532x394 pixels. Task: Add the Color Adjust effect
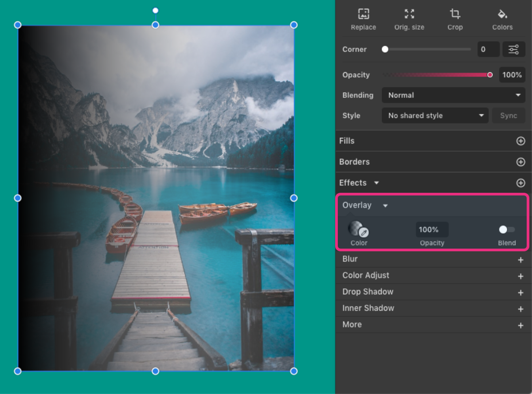520,276
